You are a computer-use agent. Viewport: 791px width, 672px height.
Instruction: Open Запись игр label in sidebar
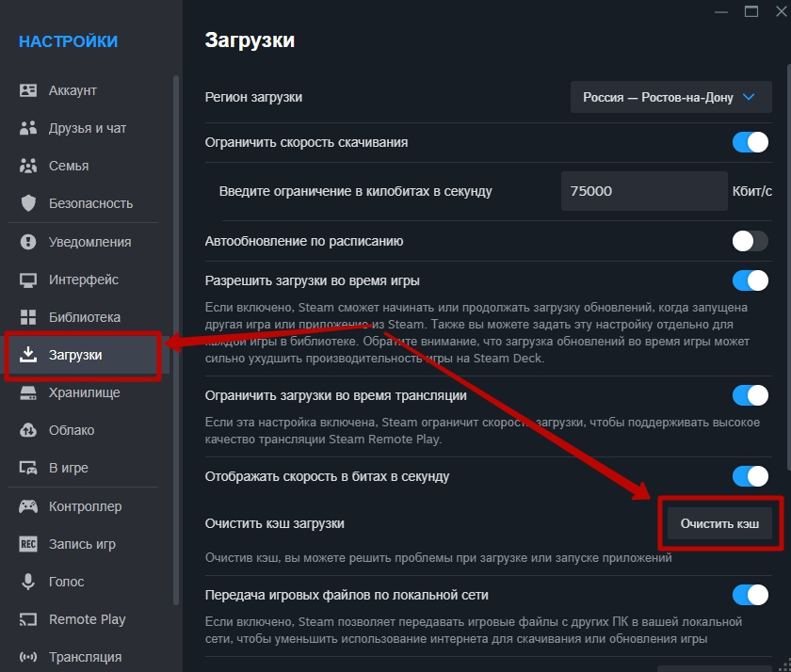click(82, 544)
